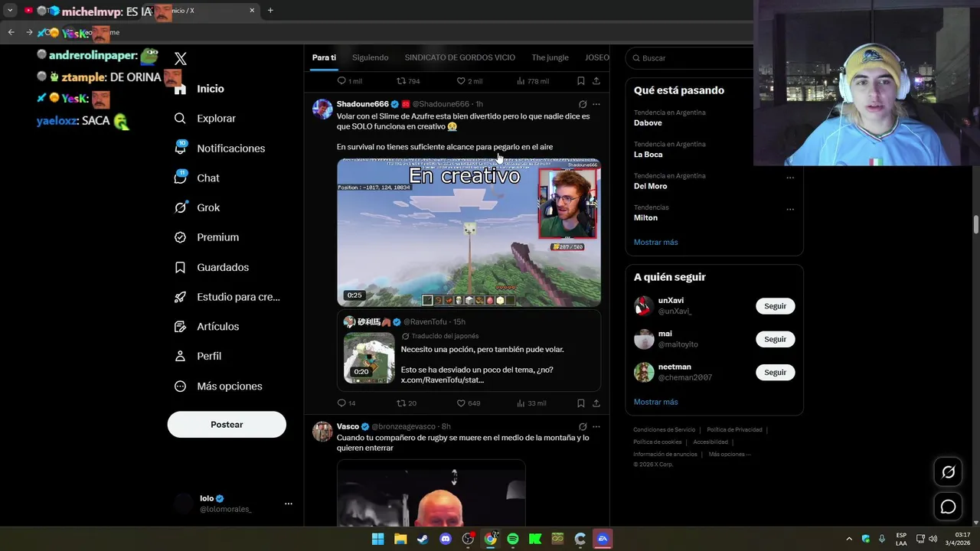The image size is (980, 551).
Task: Click Grok icon on Shadoune666 post
Action: (583, 104)
